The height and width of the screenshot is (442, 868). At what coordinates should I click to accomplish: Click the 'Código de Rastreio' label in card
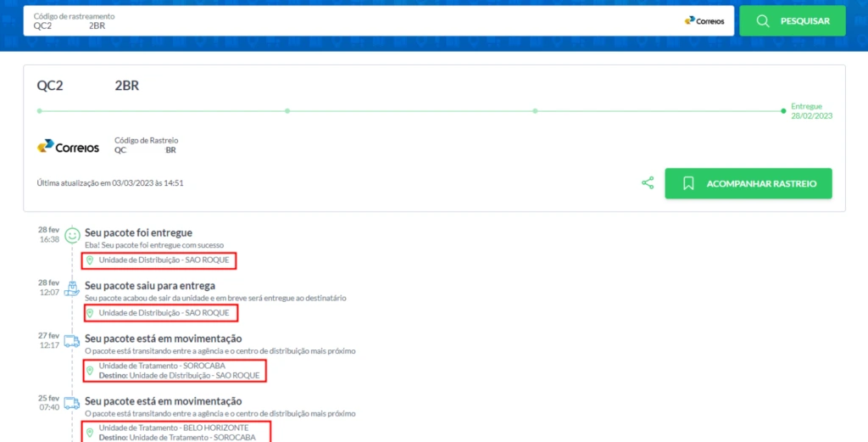(146, 140)
